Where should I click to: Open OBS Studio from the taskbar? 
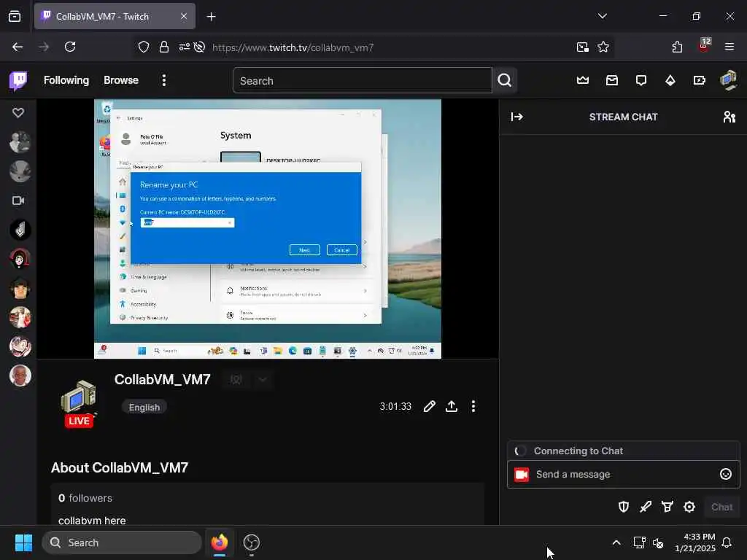pos(251,542)
